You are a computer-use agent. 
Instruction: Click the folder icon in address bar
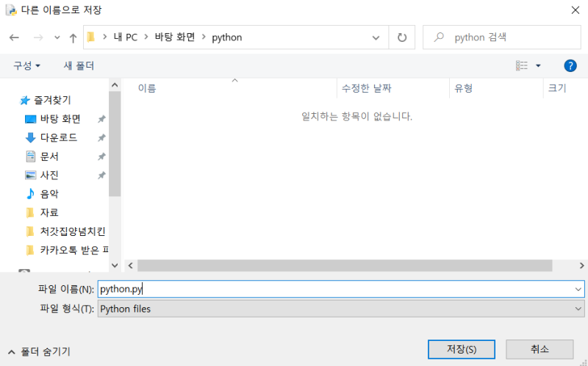coord(90,37)
